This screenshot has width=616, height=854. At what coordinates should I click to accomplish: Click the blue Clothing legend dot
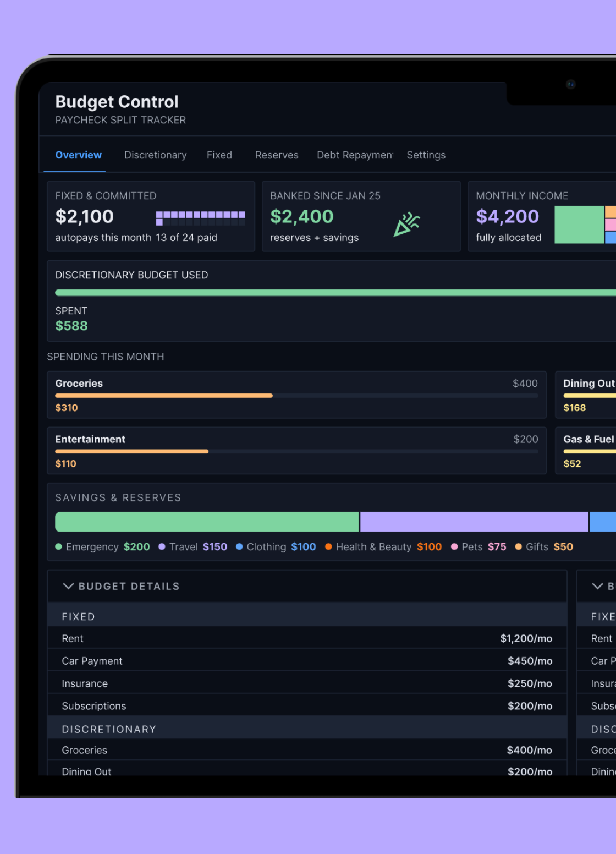(x=239, y=547)
